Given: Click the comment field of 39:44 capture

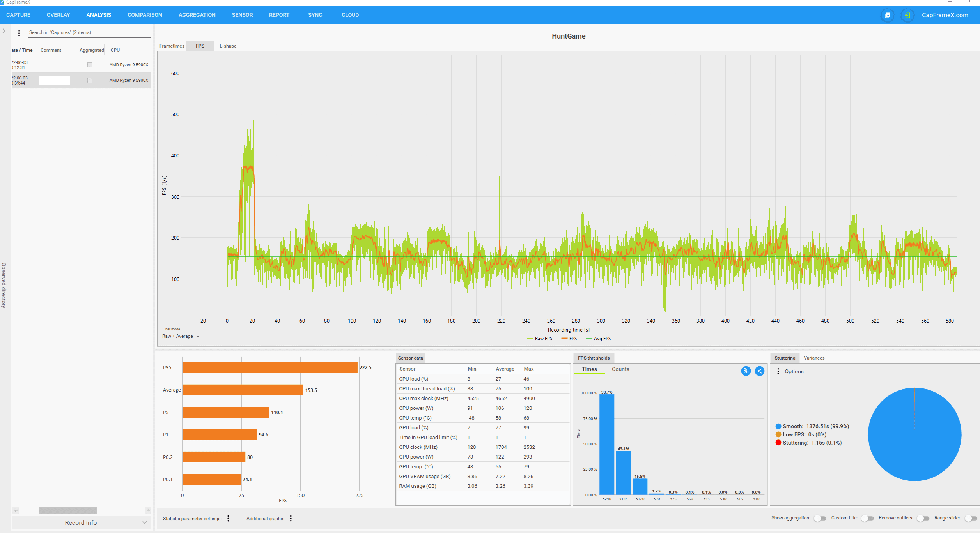Looking at the screenshot, I should click(55, 80).
